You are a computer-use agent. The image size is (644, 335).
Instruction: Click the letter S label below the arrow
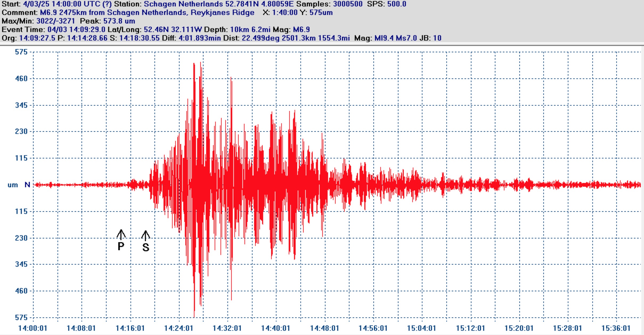click(146, 247)
